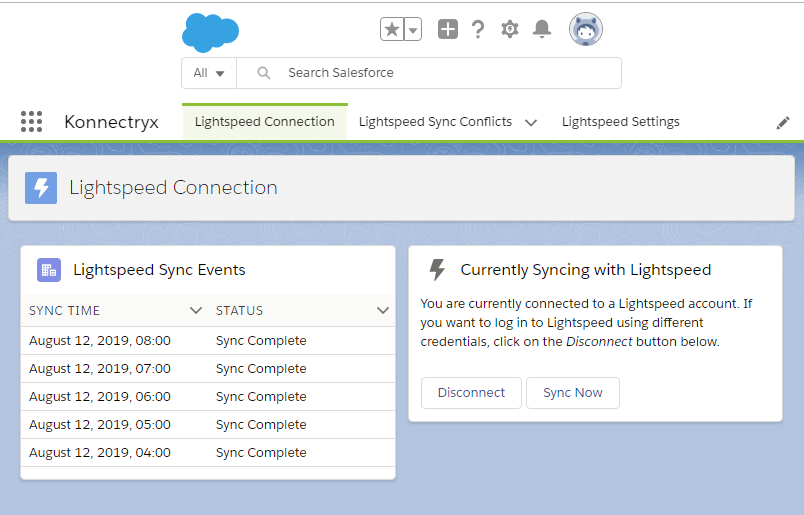Click the Salesforce cloud logo
Image resolution: width=804 pixels, height=515 pixels.
tap(210, 32)
